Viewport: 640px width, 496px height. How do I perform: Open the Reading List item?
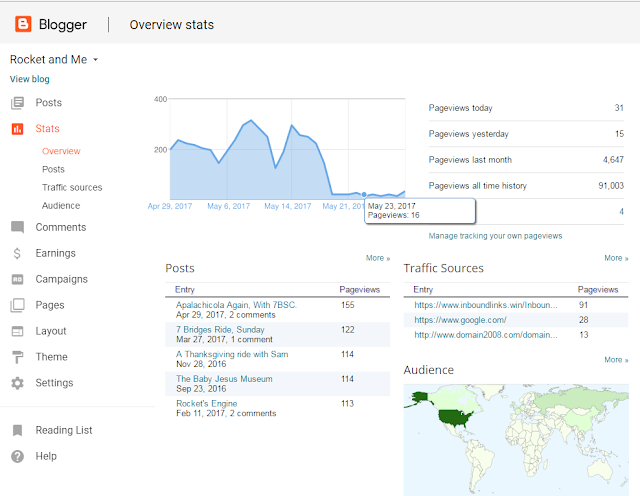64,430
